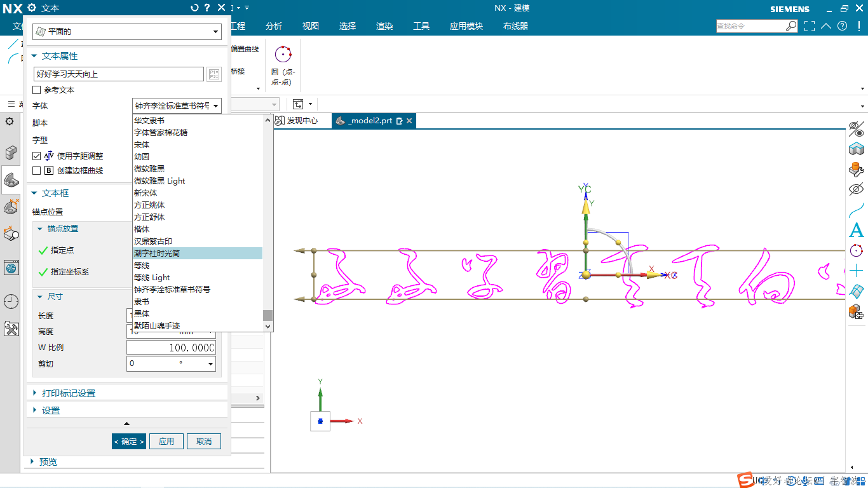Select font 潮字社时光简 in the list
Viewport: 868px width, 488px height.
(x=198, y=253)
